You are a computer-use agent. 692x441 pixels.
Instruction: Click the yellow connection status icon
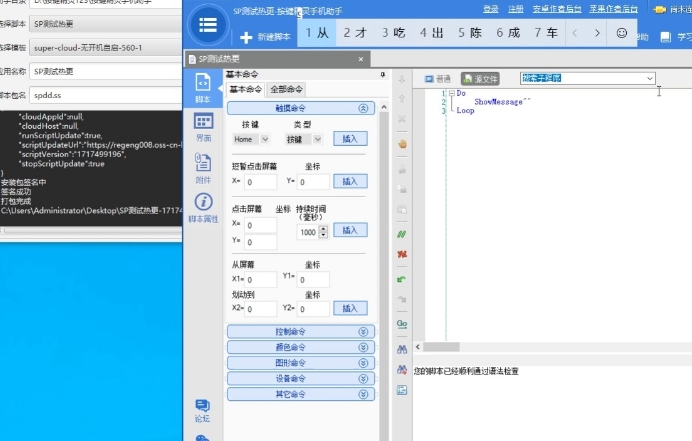click(659, 9)
